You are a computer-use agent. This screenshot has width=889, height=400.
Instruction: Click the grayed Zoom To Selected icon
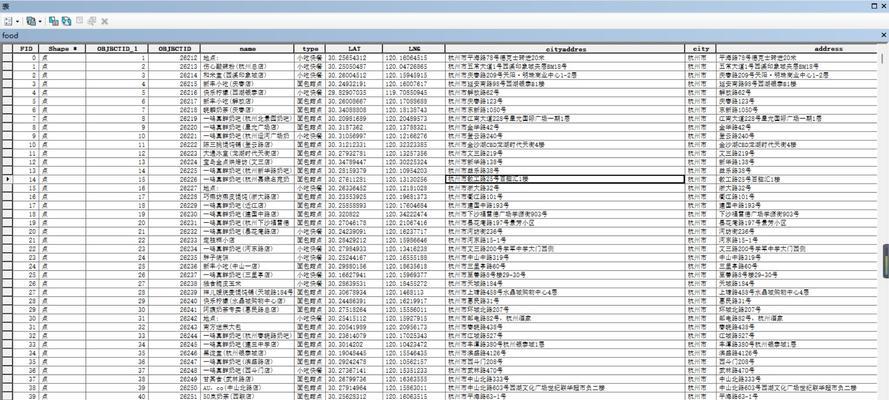92,21
